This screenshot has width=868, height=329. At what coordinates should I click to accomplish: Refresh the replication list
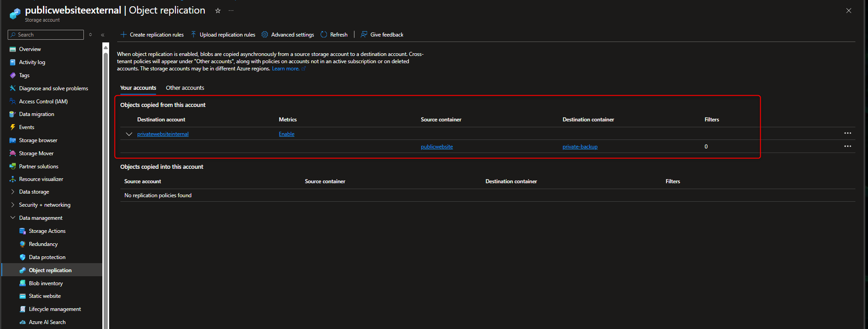(x=334, y=35)
